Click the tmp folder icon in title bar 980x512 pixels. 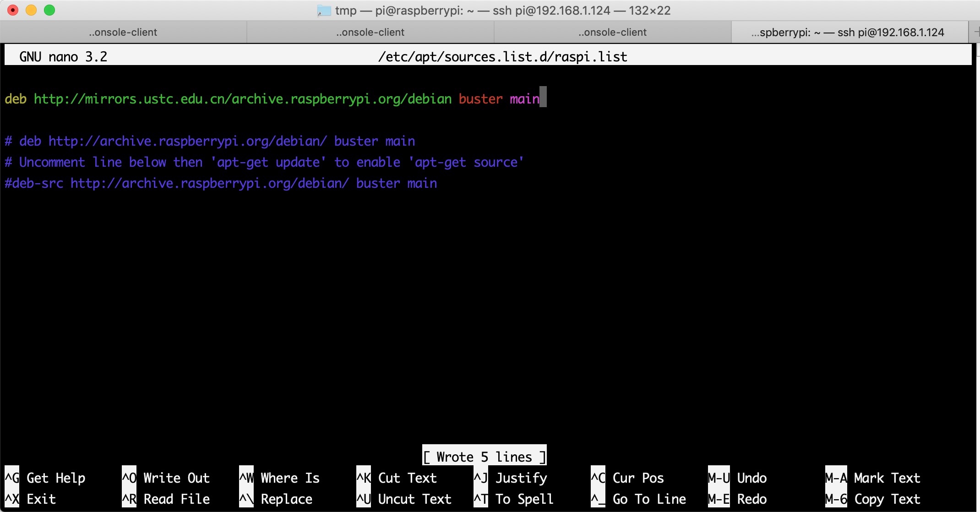point(324,11)
